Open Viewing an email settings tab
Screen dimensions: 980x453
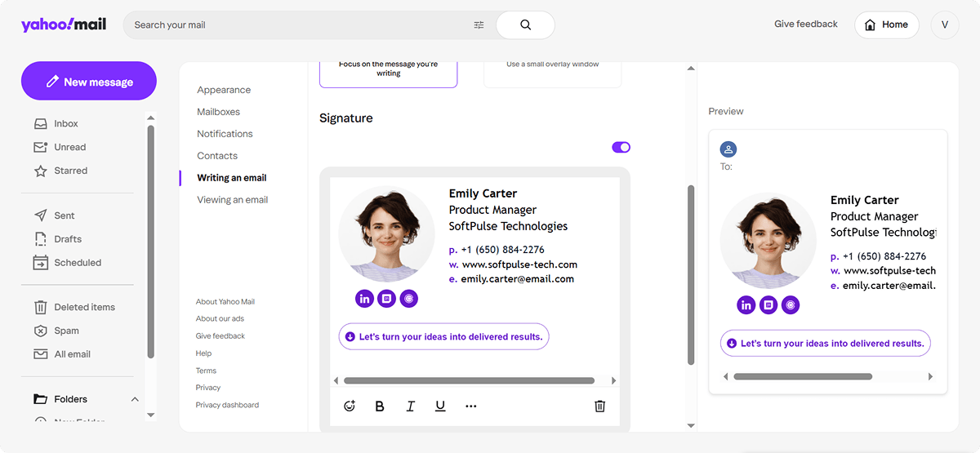pyautogui.click(x=233, y=201)
